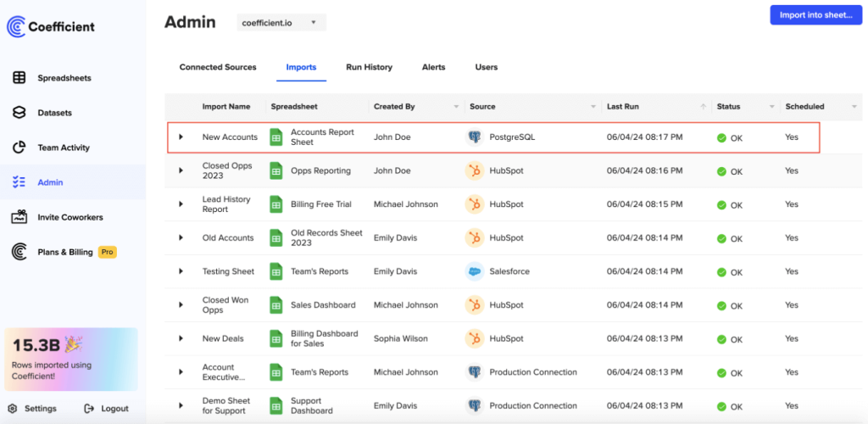Open the coefficient.io domain dropdown
The width and height of the screenshot is (868, 424).
click(x=281, y=23)
